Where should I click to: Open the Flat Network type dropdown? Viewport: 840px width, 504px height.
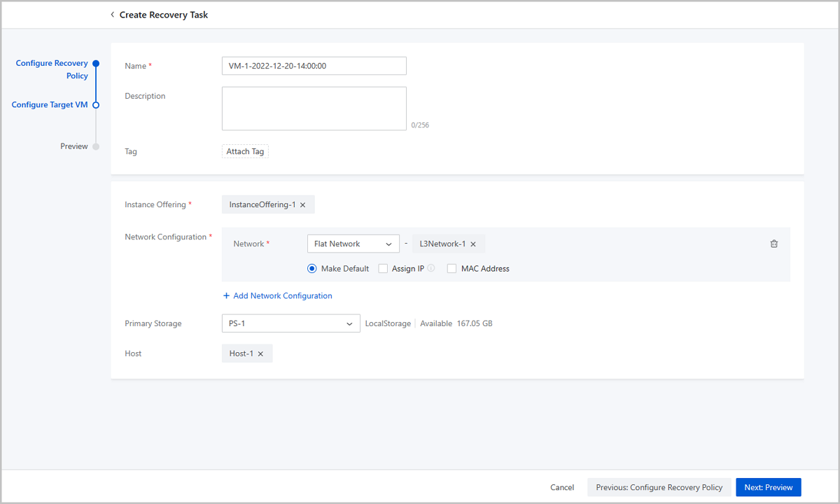coord(353,244)
